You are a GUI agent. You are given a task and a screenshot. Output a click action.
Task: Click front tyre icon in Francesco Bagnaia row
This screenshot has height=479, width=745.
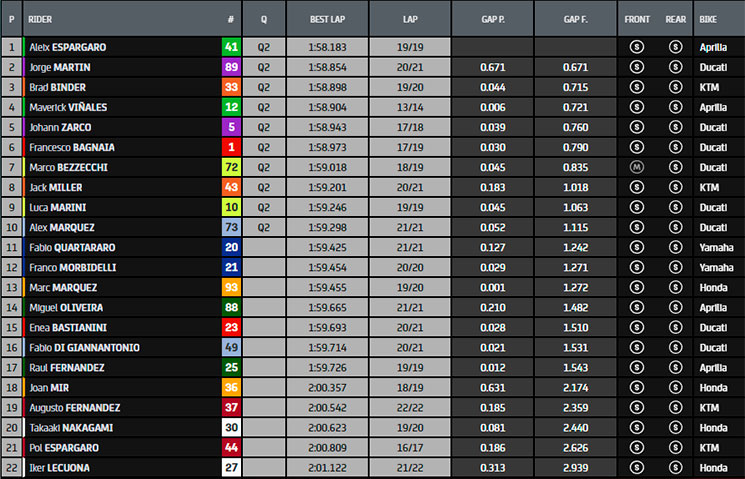click(x=637, y=147)
